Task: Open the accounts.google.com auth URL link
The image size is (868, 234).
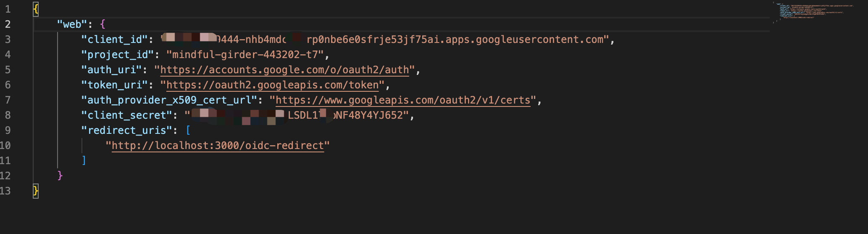Action: pos(285,70)
